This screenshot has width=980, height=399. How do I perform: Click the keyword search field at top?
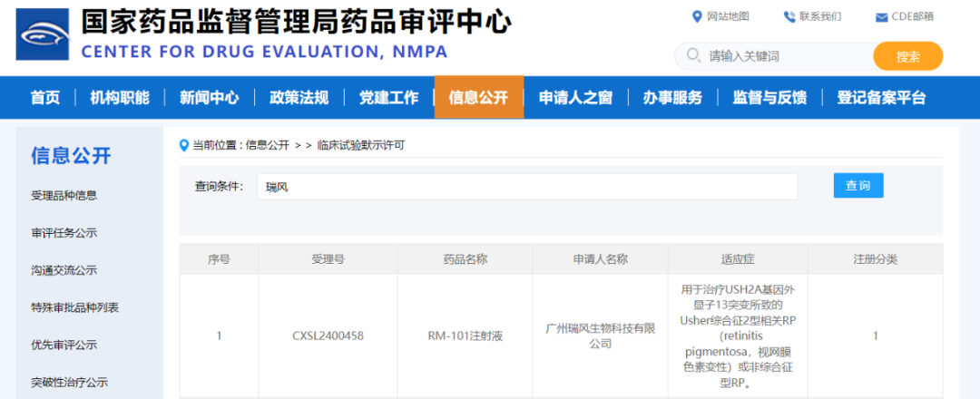[786, 56]
